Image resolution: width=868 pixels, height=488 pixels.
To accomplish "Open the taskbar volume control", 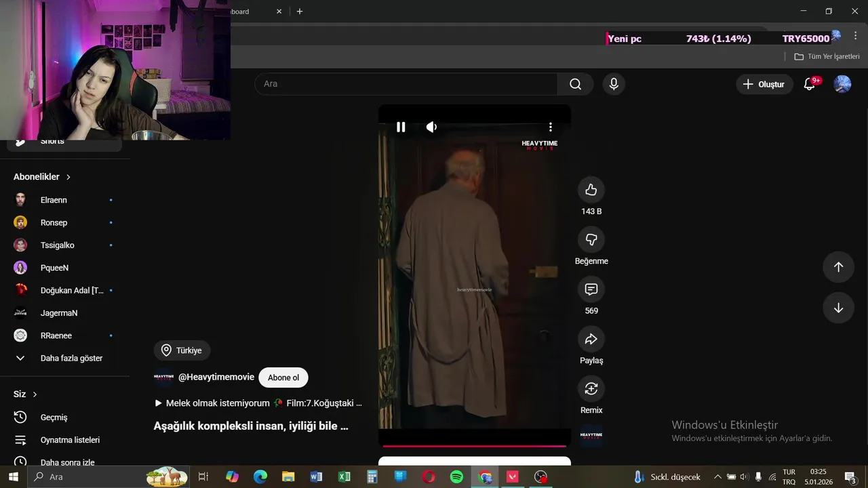I will click(745, 477).
